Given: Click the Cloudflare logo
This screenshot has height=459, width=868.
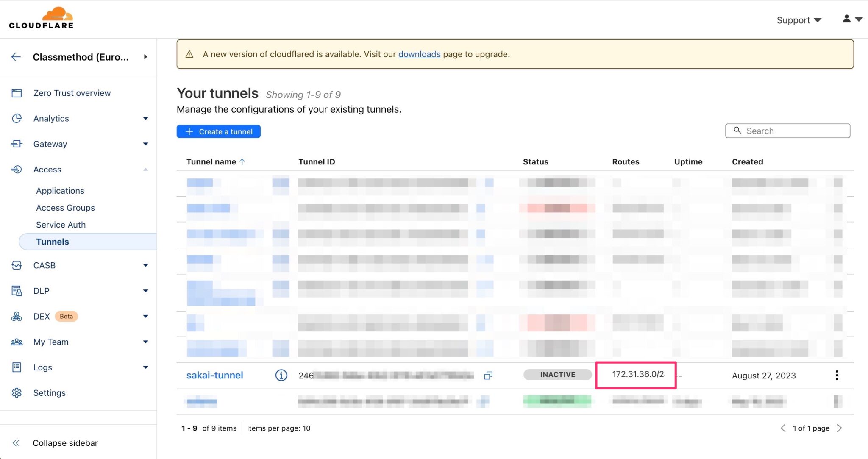Looking at the screenshot, I should 41,17.
